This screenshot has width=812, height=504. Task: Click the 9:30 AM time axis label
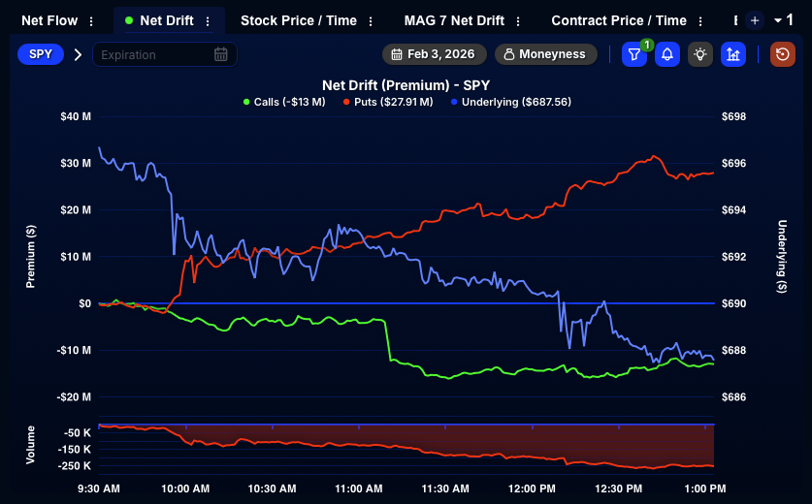pyautogui.click(x=98, y=488)
